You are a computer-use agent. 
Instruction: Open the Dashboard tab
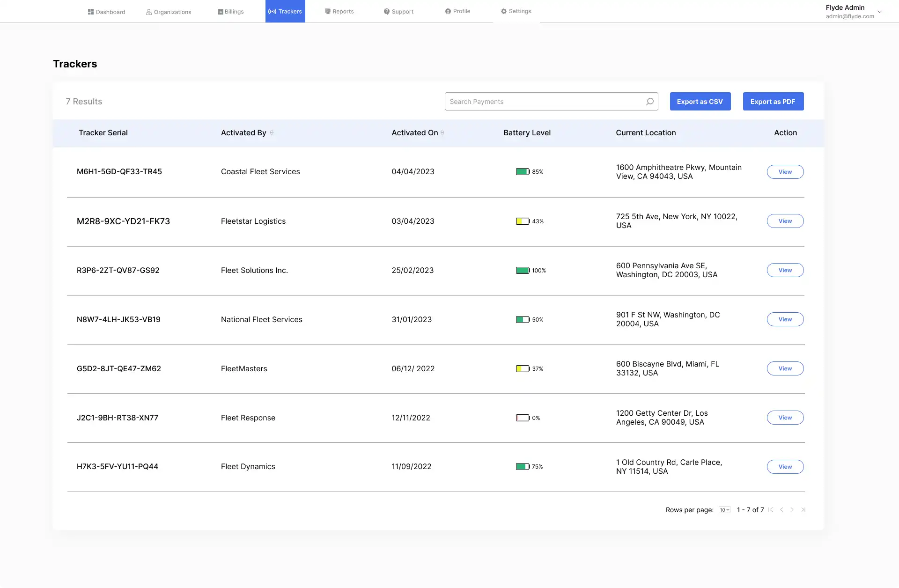coord(106,12)
